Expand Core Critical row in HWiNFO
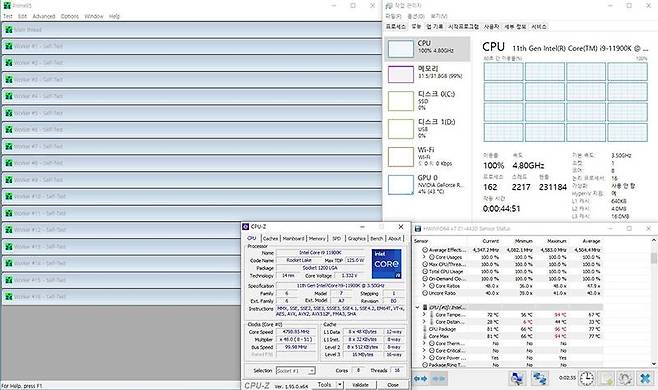 click(x=424, y=351)
